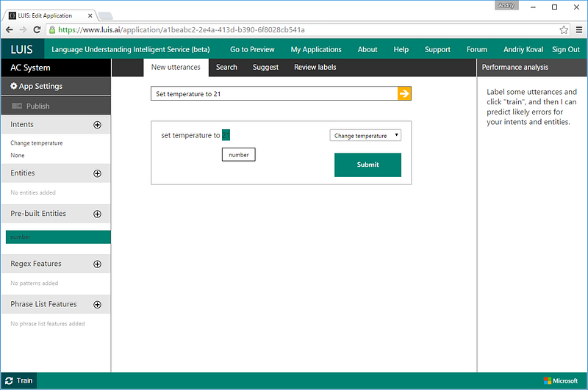Select the None intent in sidebar
This screenshot has width=588, height=390.
pos(17,156)
